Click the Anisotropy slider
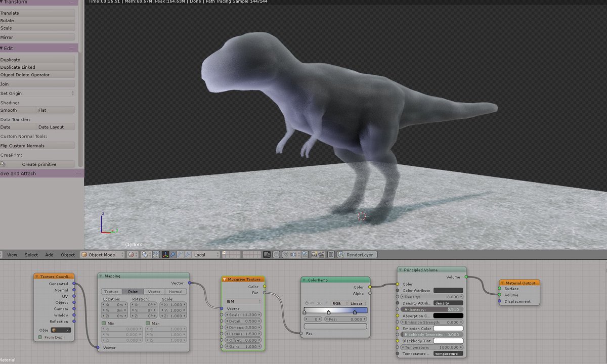 pos(432,309)
